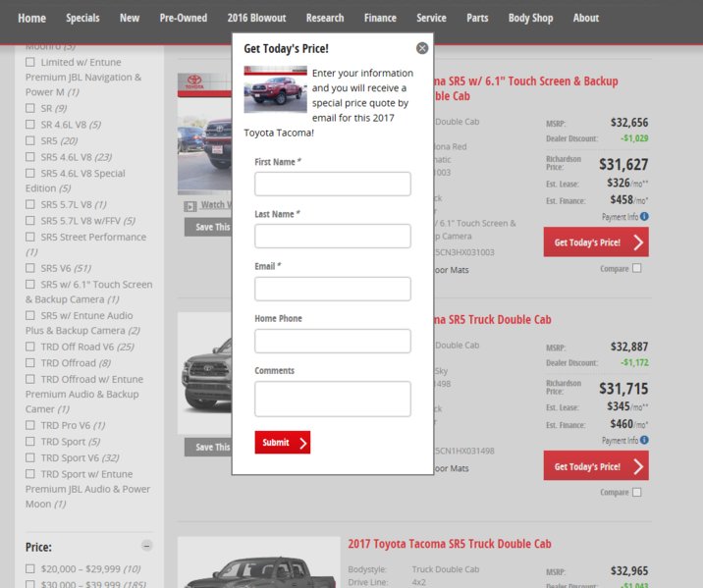This screenshot has width=703, height=588.
Task: Check the SR5 5.7L V8 w/FFV filter
Action: (x=30, y=221)
